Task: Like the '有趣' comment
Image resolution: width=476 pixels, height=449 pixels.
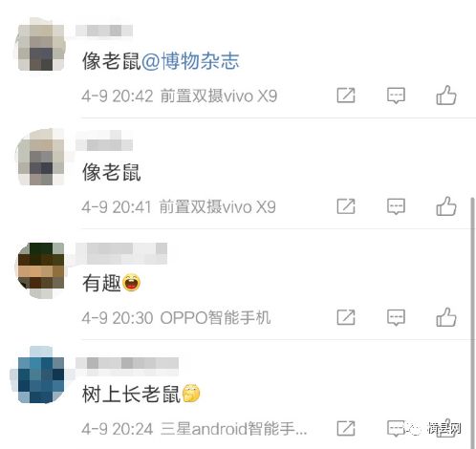Action: coord(446,317)
